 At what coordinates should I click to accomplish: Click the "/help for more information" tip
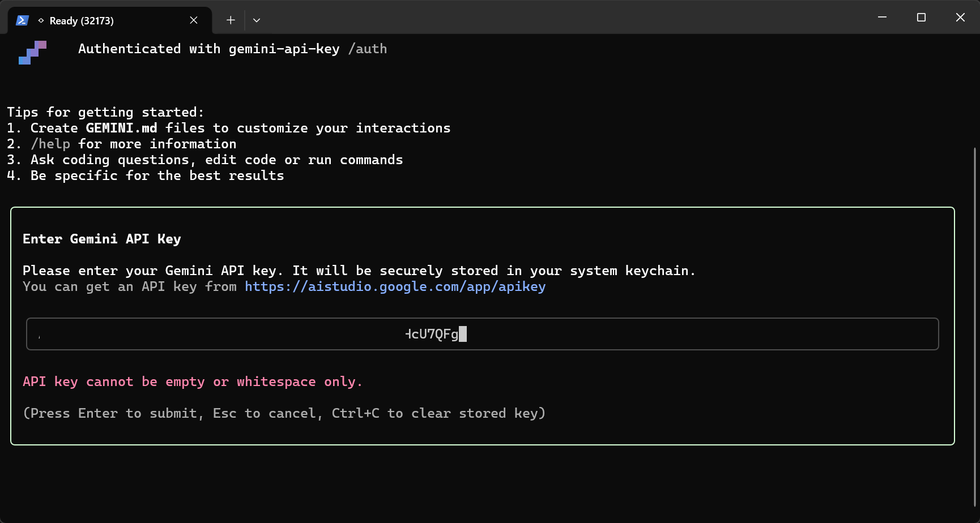[122, 144]
